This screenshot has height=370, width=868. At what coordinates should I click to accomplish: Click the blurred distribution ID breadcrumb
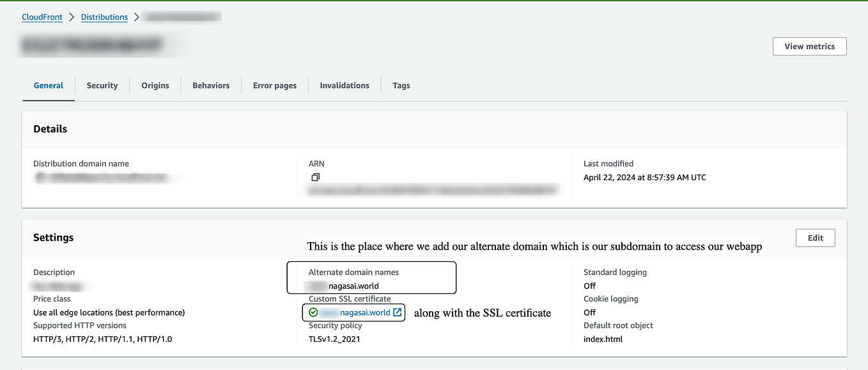click(x=183, y=17)
